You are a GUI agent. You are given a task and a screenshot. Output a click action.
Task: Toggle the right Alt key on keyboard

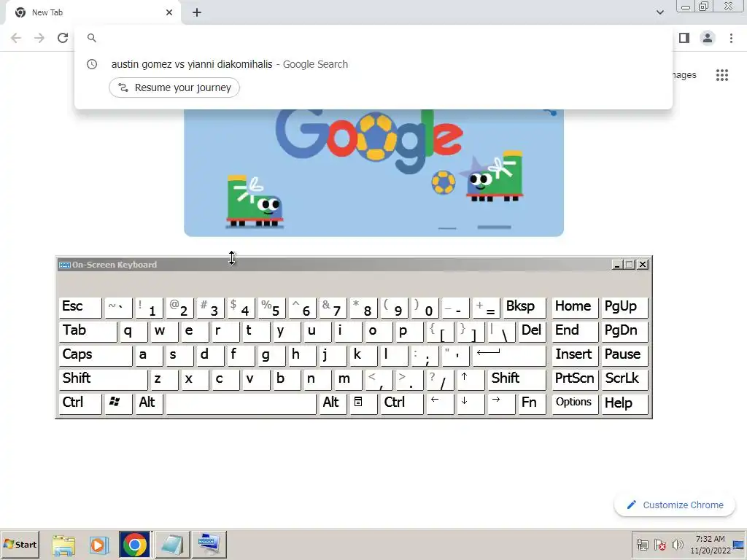click(x=333, y=403)
